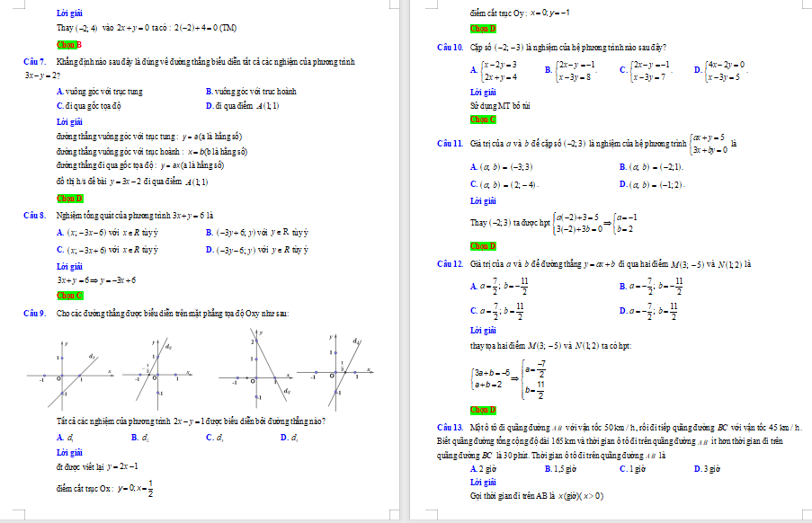Viewport: 812px width, 523px height.
Task: Select answer 'A. 2 giờ' in Câu 13
Action: coord(484,468)
